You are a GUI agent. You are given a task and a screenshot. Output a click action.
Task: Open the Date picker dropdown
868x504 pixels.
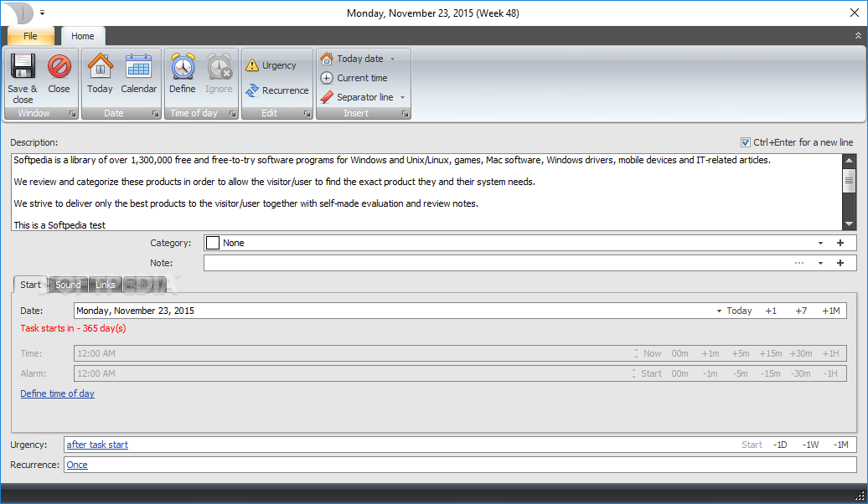tap(719, 311)
